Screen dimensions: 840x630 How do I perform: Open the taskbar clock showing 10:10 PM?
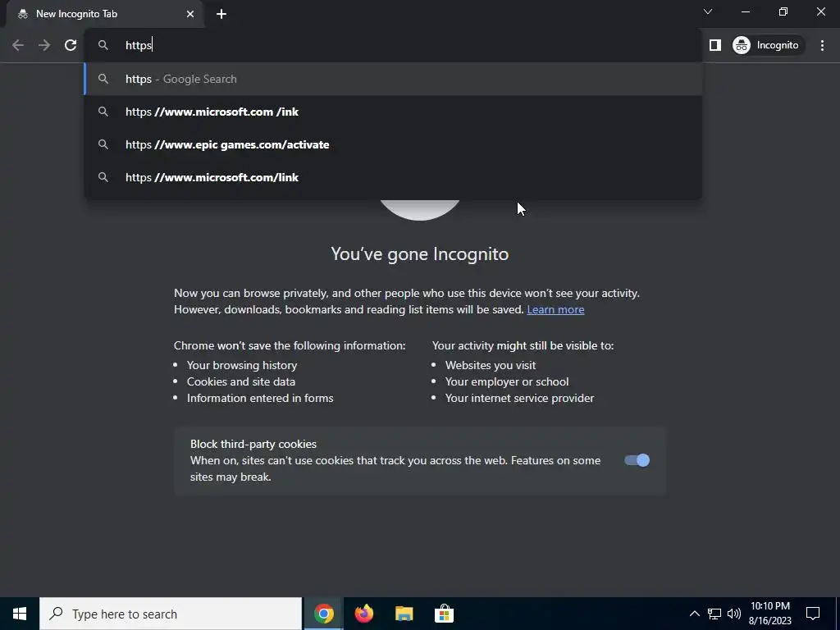click(x=770, y=614)
